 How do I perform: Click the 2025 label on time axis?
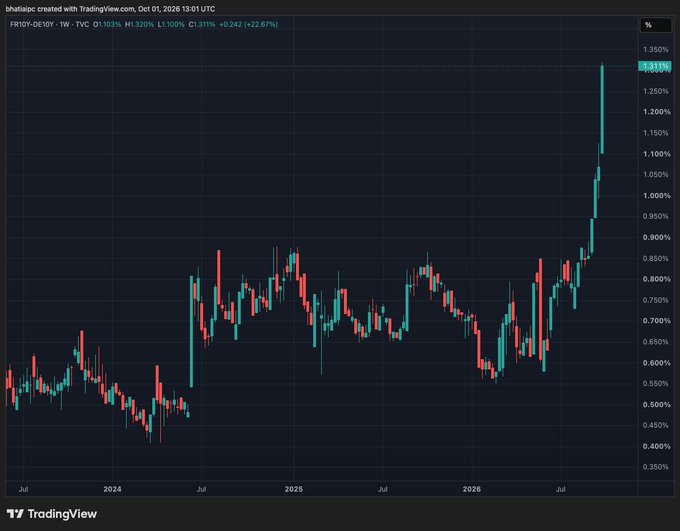(x=294, y=489)
